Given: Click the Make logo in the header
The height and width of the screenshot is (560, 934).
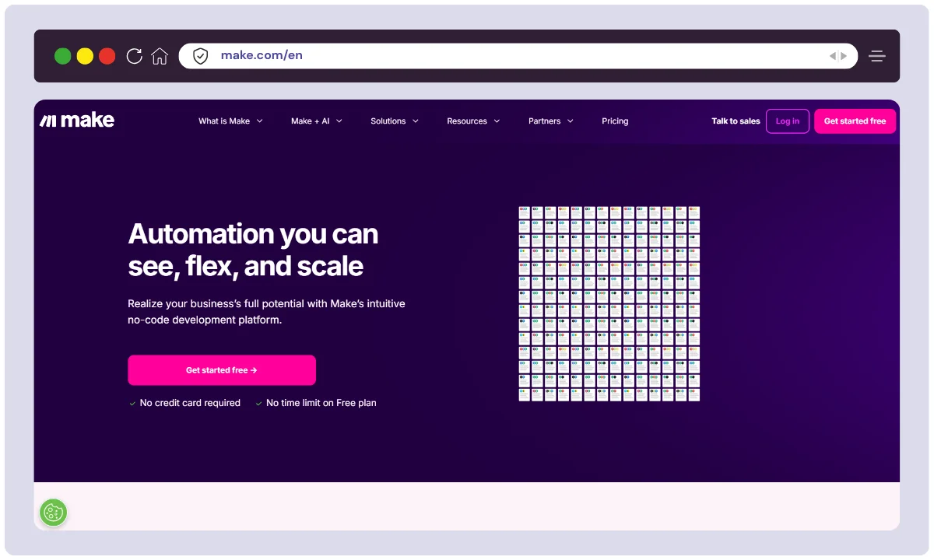Looking at the screenshot, I should click(x=77, y=121).
